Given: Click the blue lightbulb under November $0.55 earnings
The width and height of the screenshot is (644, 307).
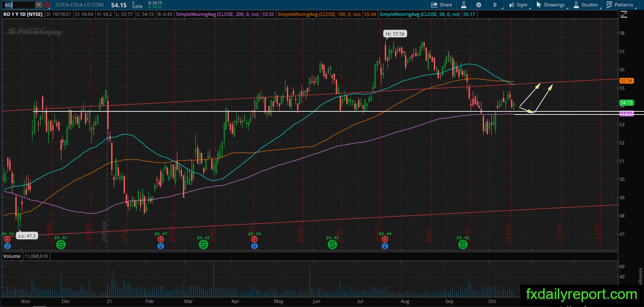Looking at the screenshot, I should 7,246.
